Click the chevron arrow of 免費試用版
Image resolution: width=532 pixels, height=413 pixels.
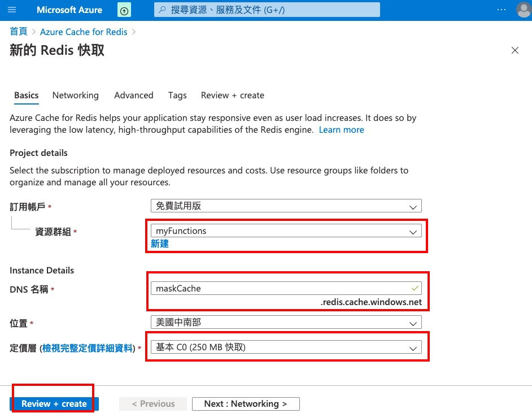click(413, 207)
